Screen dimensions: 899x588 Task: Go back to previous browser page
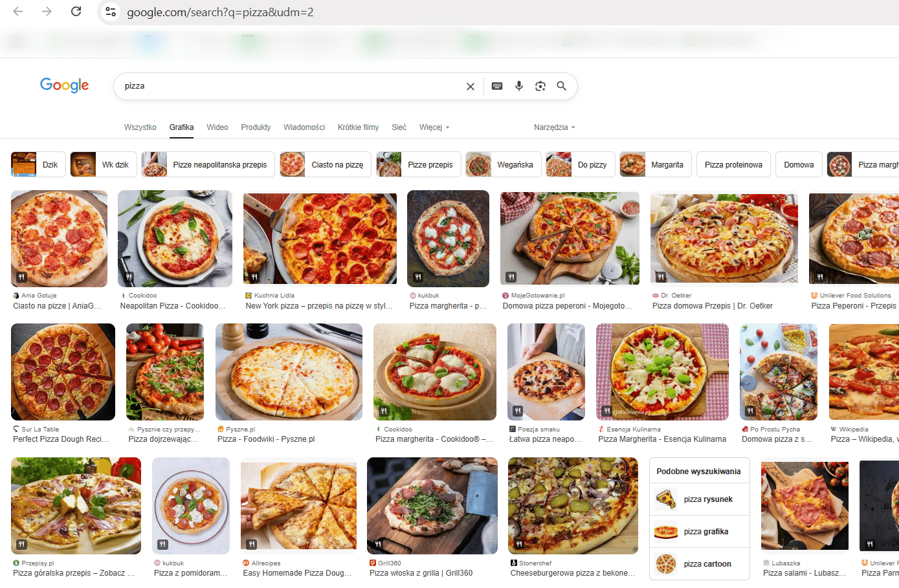tap(18, 12)
